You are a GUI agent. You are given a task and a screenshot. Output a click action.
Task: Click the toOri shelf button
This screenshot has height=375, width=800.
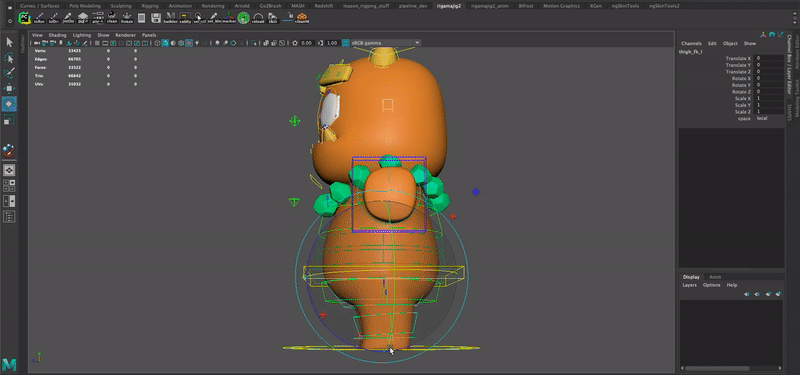click(x=54, y=18)
